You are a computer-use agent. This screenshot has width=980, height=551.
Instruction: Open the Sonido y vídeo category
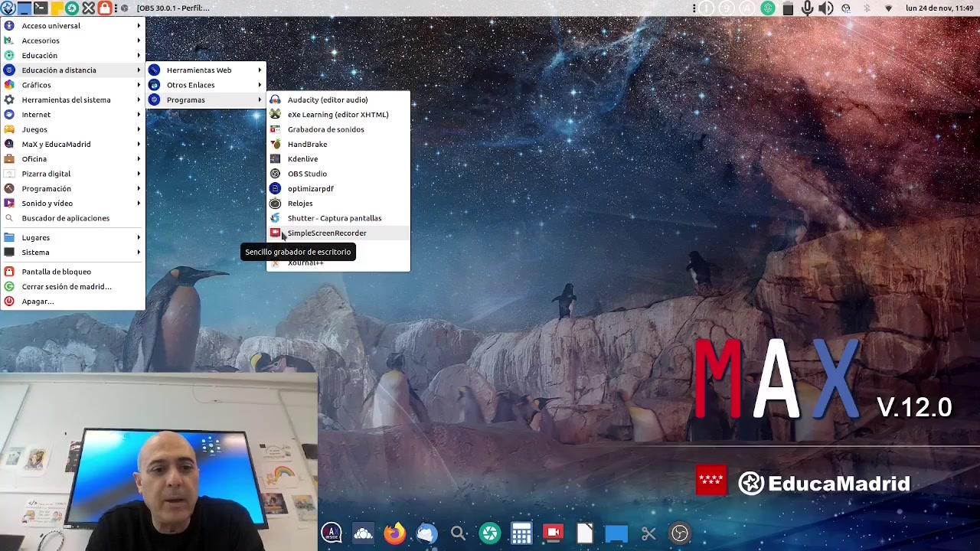73,204
